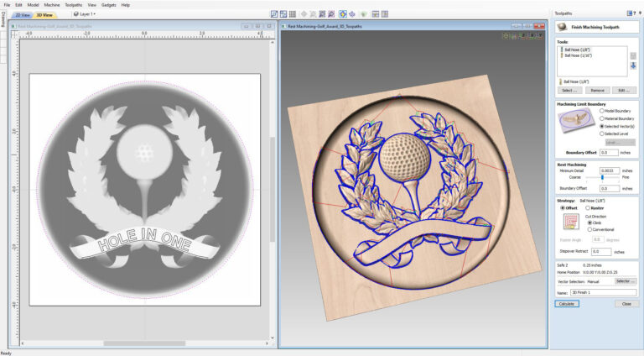The height and width of the screenshot is (356, 644).
Task: Click the tile windows horizontally icon
Action: click(376, 14)
